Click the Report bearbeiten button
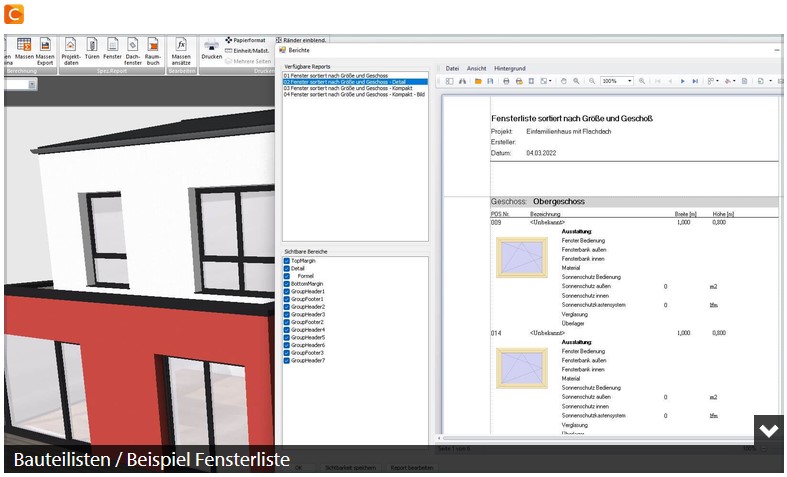The image size is (787, 477). (412, 467)
